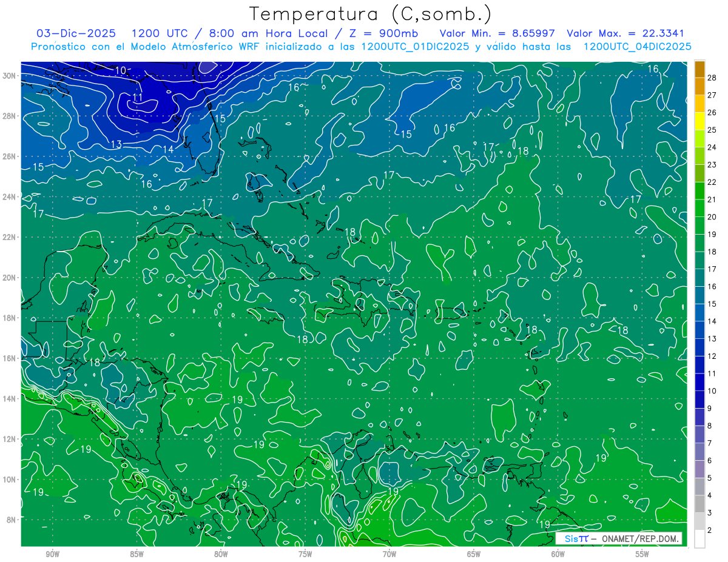This screenshot has height=562, width=728.
Task: Click the 'ONAMET/REP.DOM.' credit label
Action: pyautogui.click(x=639, y=539)
